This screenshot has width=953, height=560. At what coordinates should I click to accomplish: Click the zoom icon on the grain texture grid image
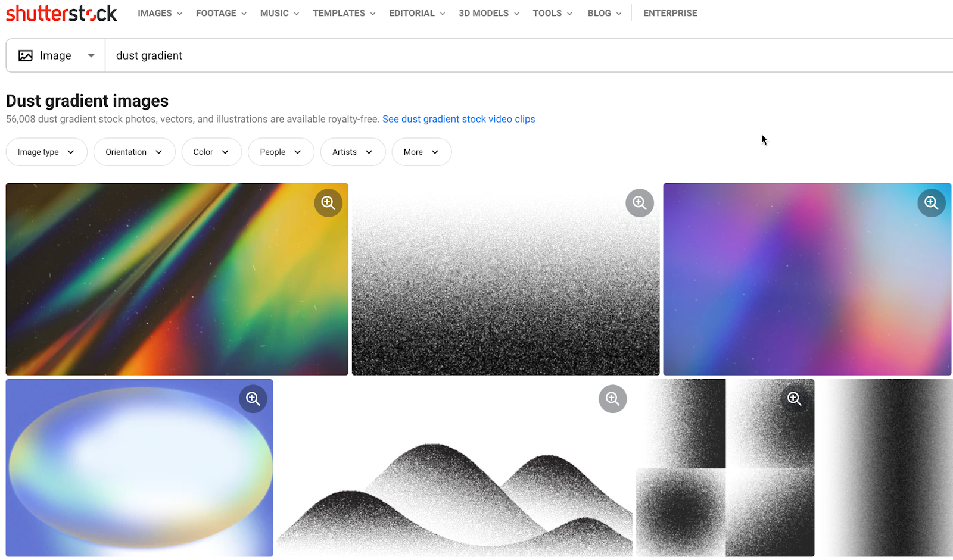click(794, 399)
